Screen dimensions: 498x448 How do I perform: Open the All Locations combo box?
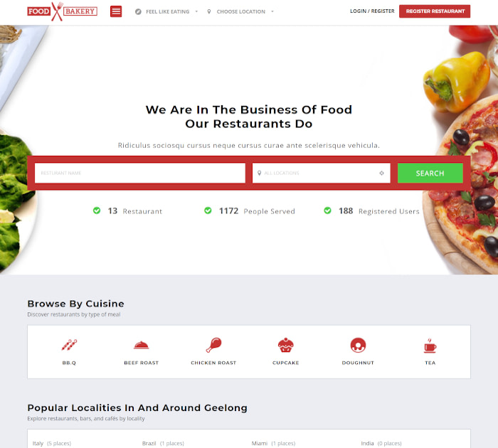coord(321,173)
